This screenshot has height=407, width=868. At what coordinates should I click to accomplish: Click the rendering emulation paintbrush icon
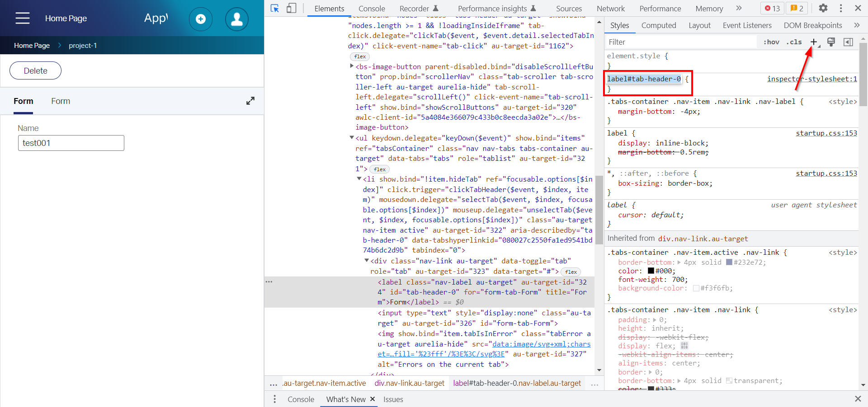click(x=831, y=42)
